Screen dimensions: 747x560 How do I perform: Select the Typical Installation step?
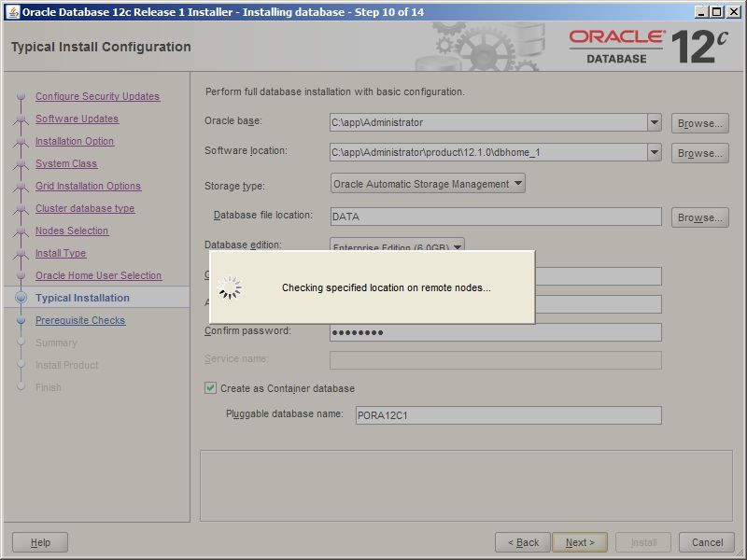click(82, 298)
